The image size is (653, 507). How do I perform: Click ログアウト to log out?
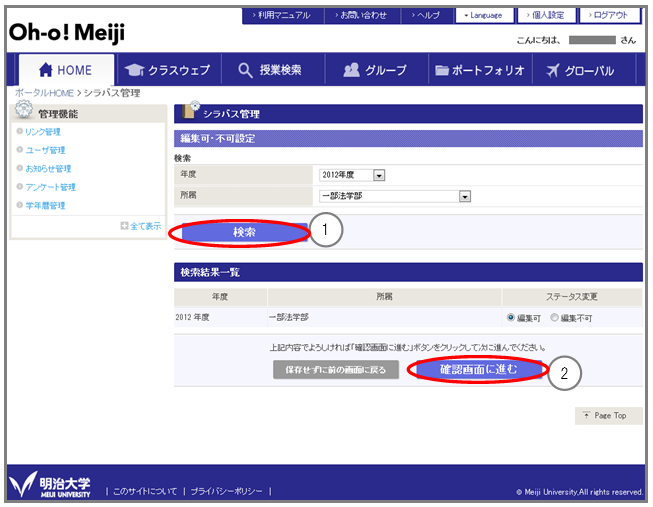tap(609, 15)
